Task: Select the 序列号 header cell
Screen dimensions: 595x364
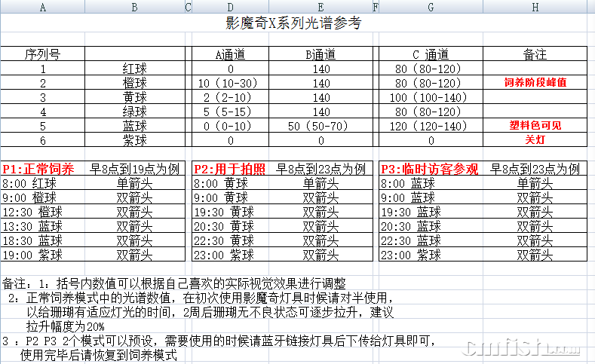Action: point(43,55)
